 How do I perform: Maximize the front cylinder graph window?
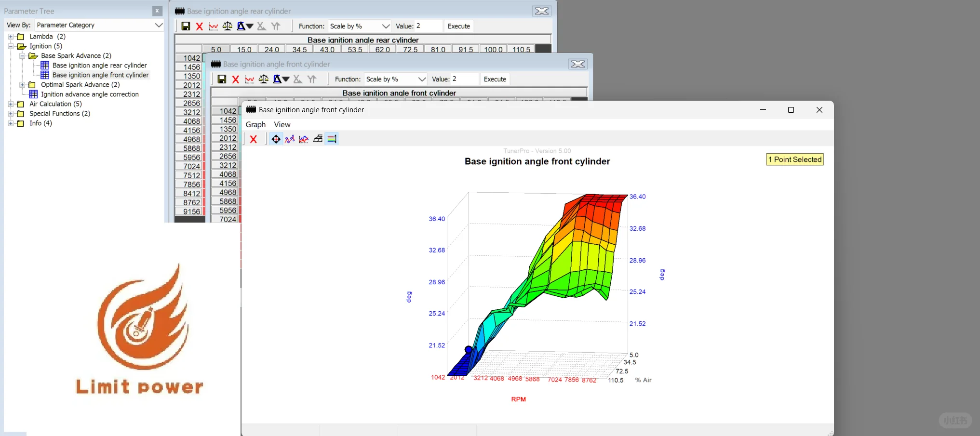tap(791, 110)
